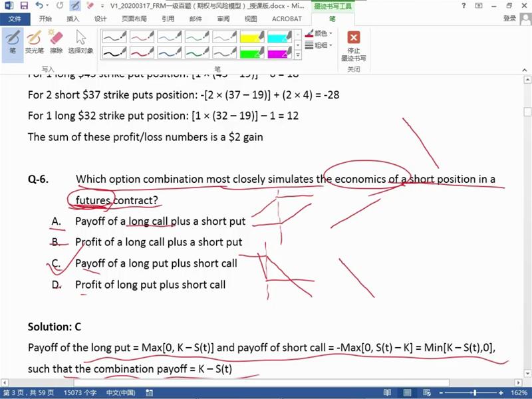
Task: Click vertical scrollbar down arrow
Action: 527,374
